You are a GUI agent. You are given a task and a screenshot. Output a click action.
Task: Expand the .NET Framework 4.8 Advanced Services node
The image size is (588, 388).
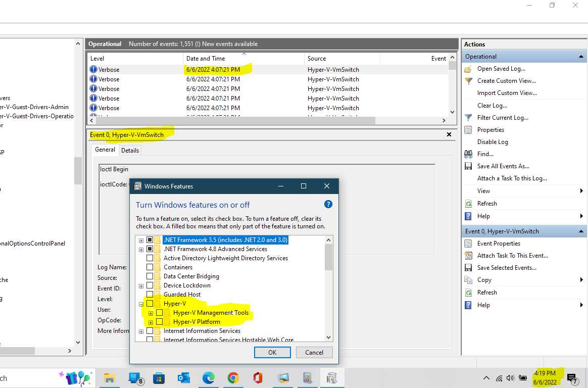141,249
